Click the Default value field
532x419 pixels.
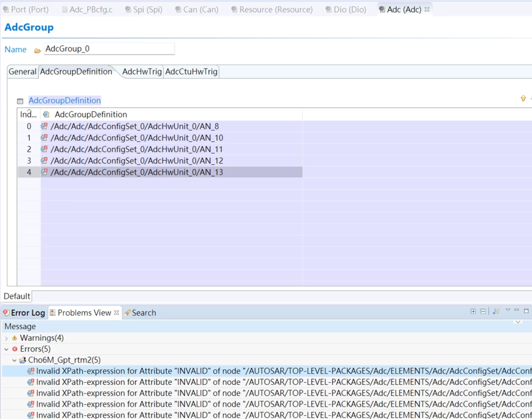coord(282,296)
